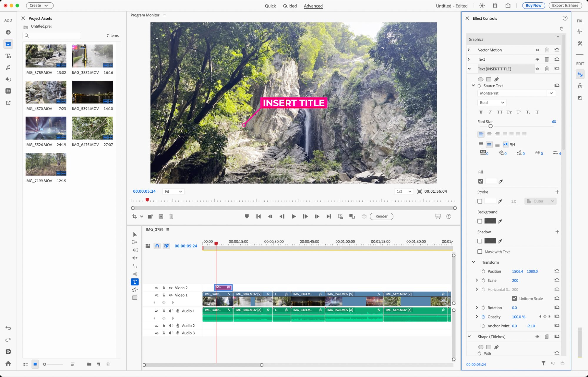Go to previous edit point

coord(259,216)
